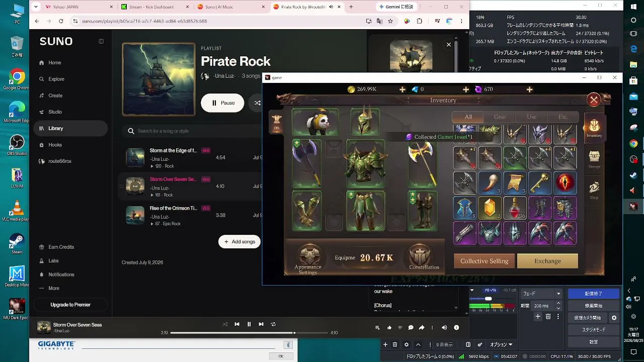Increase OBS transition duration value
Viewport: 644px width, 362px height.
[x=558, y=304]
